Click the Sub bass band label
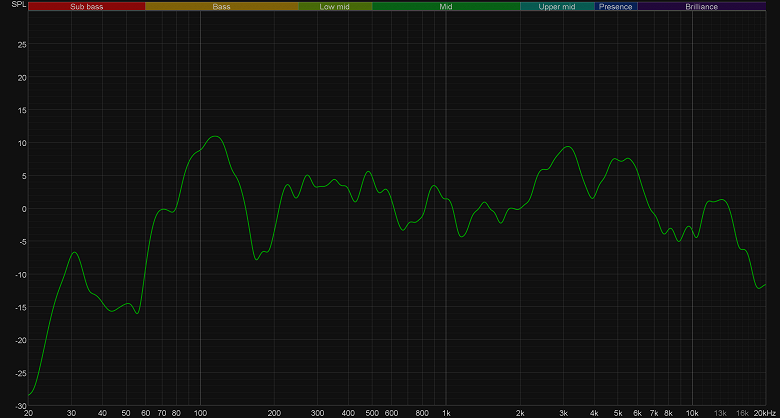Screen dimensions: 780x418 [x=87, y=6]
